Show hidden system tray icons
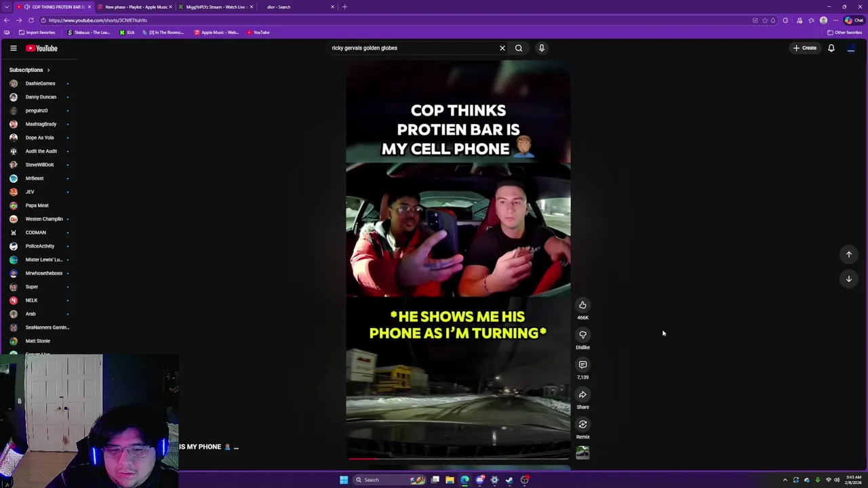 pos(785,480)
